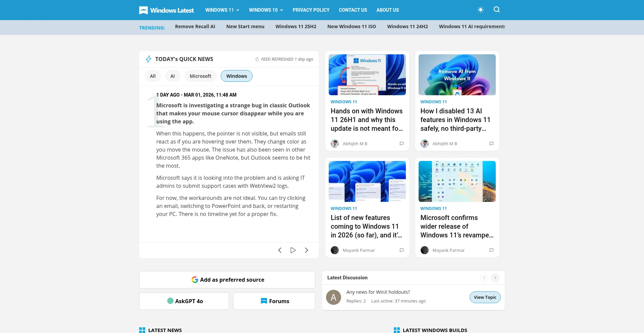The width and height of the screenshot is (644, 333).
Task: Click Add as preferred source button
Action: [x=227, y=280]
